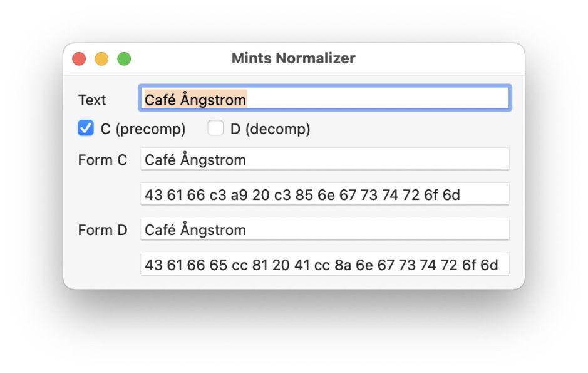Viewport: 588px width, 373px height.
Task: Click the "Mints Normalizer" window title
Action: 293,58
